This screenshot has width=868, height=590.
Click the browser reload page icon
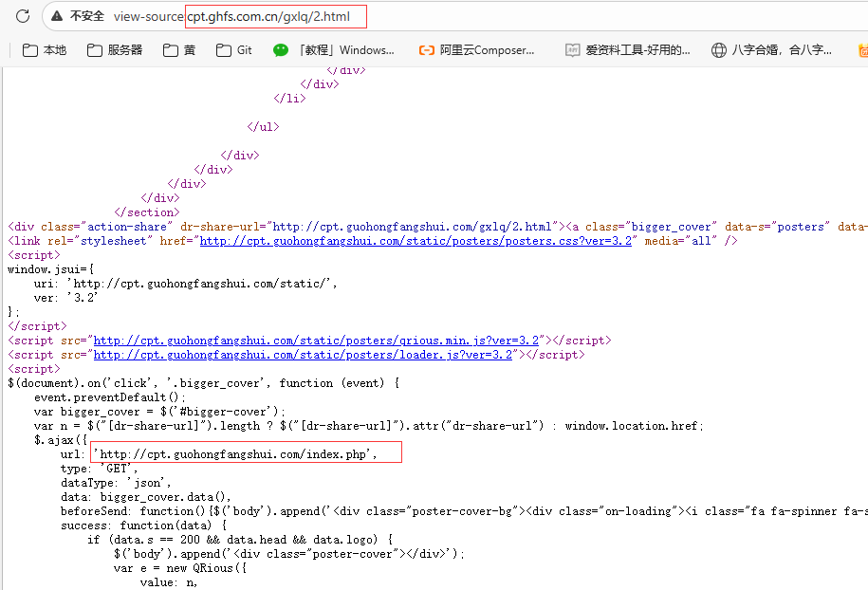point(23,16)
